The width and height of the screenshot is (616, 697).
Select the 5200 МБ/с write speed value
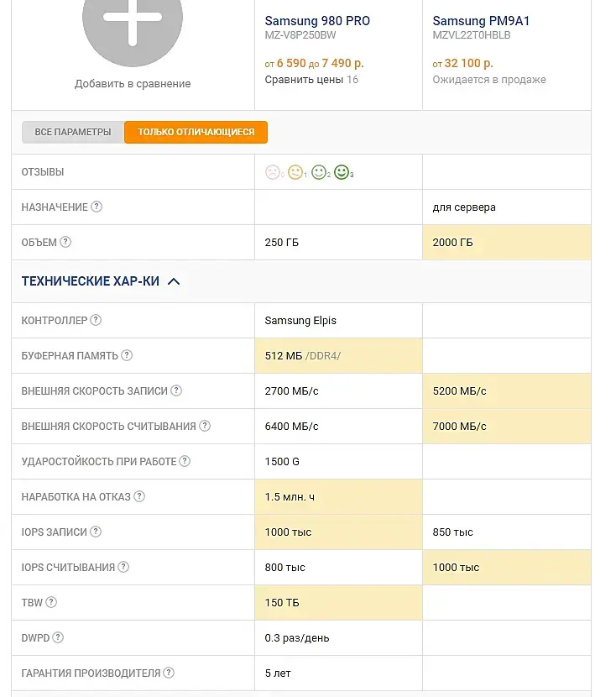tap(459, 391)
